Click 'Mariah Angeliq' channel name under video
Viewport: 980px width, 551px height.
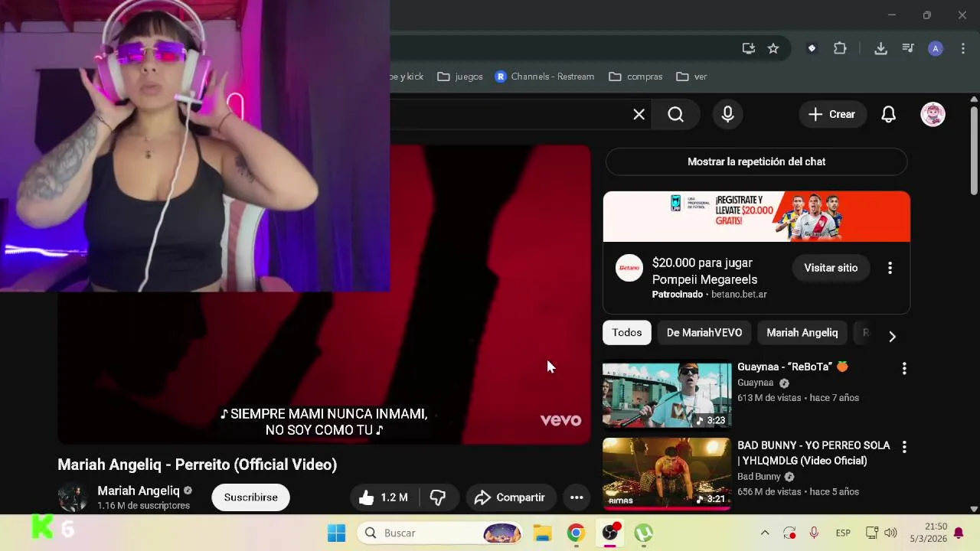tap(139, 491)
